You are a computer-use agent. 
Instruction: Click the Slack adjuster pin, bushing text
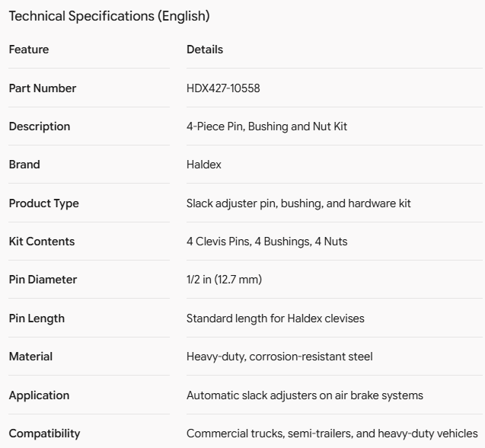pos(298,203)
